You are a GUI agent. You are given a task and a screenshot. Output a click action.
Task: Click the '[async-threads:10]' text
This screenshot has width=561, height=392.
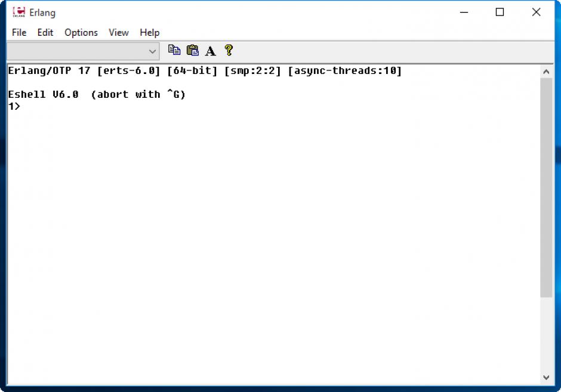[345, 71]
